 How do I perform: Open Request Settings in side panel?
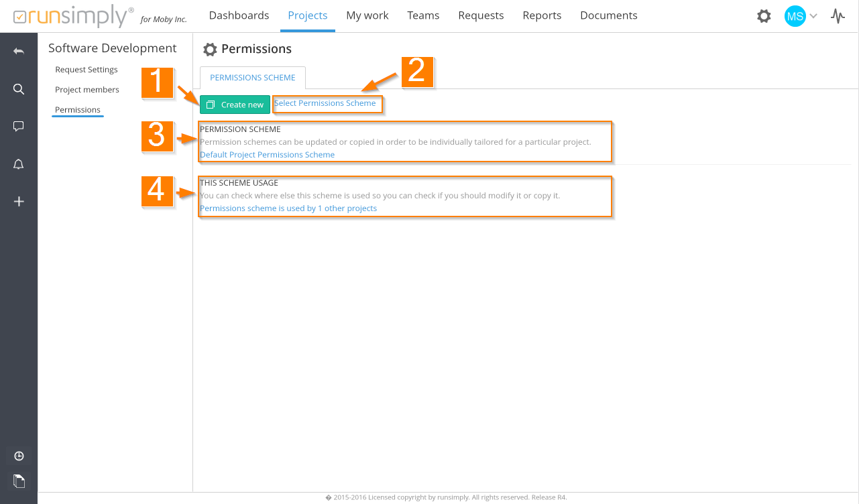tap(87, 70)
